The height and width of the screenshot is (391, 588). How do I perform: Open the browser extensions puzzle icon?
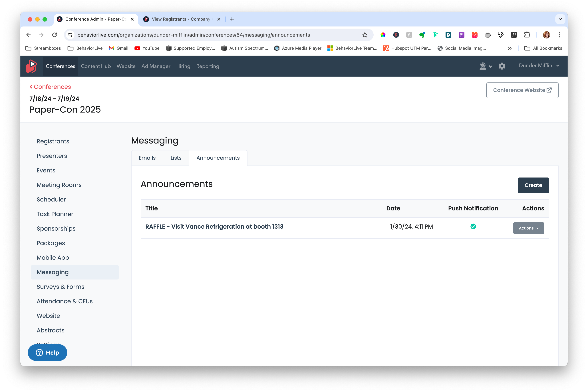527,35
